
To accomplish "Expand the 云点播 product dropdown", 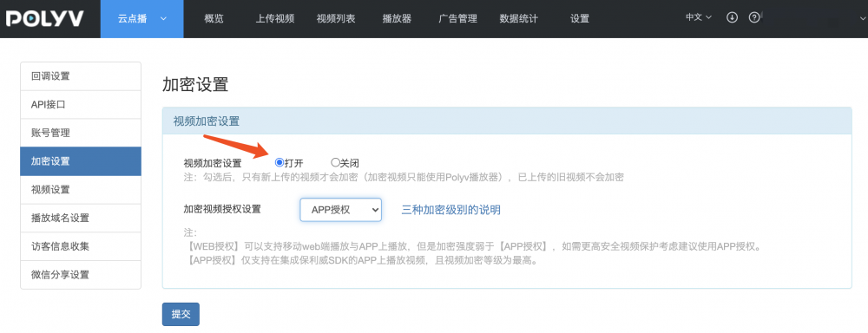I will pyautogui.click(x=141, y=19).
